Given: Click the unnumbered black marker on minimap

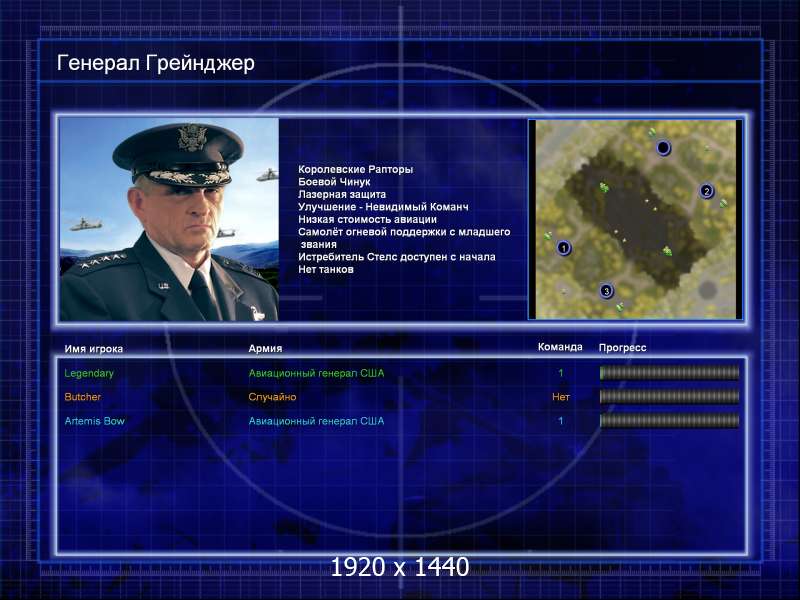Looking at the screenshot, I should [x=663, y=148].
